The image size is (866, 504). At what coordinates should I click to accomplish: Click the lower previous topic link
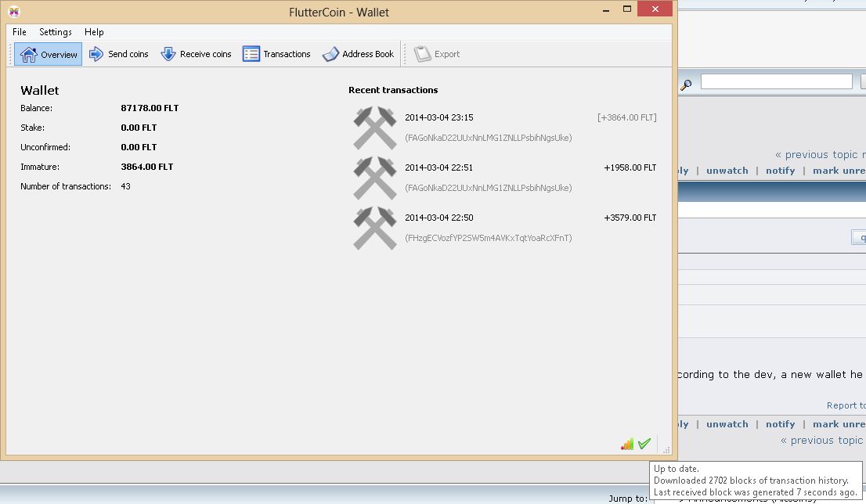tap(822, 440)
